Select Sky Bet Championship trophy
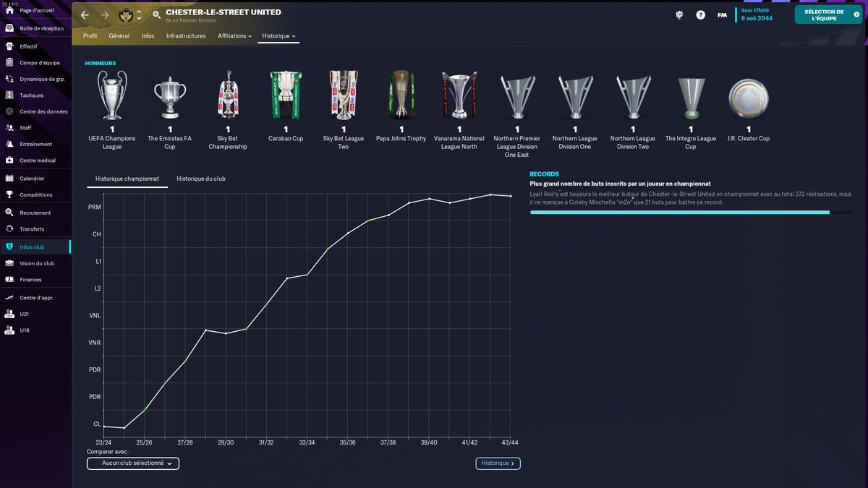The height and width of the screenshot is (488, 868). pos(228,95)
